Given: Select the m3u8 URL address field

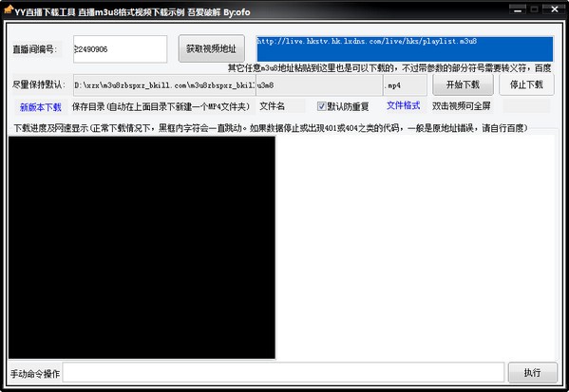Looking at the screenshot, I should [405, 48].
